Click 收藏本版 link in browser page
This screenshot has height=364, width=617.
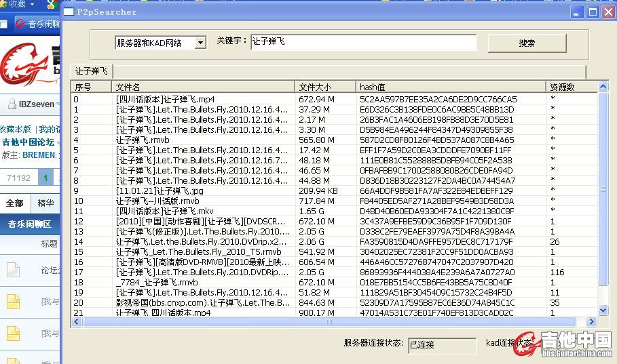click(x=16, y=129)
